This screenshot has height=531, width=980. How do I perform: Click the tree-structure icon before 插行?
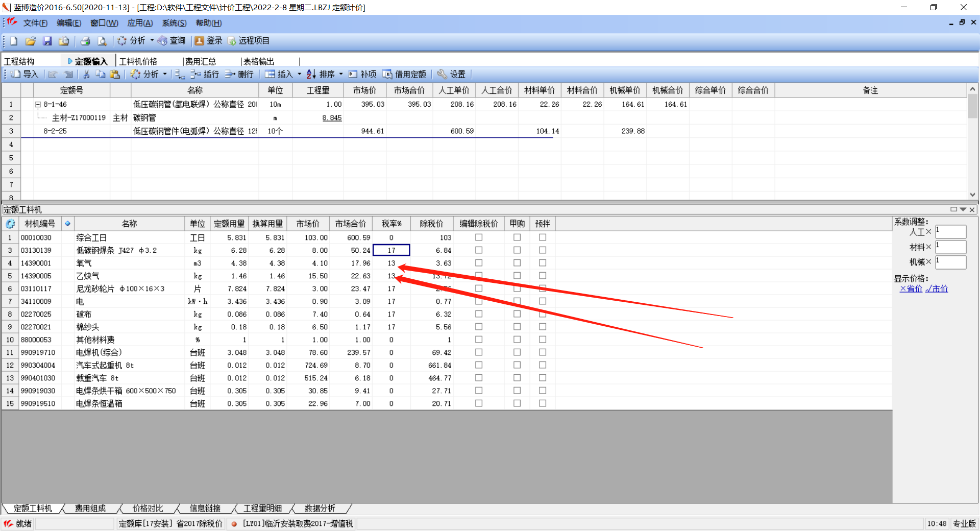point(179,75)
